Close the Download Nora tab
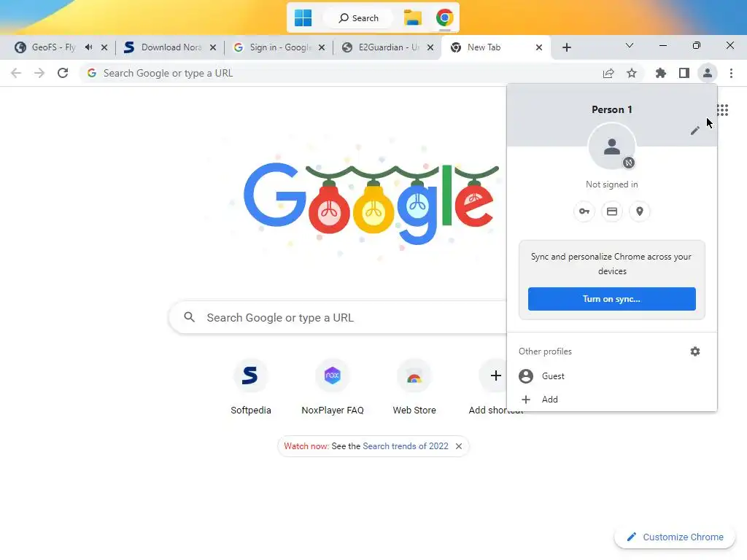Screen dimensions: 747x560 point(213,47)
